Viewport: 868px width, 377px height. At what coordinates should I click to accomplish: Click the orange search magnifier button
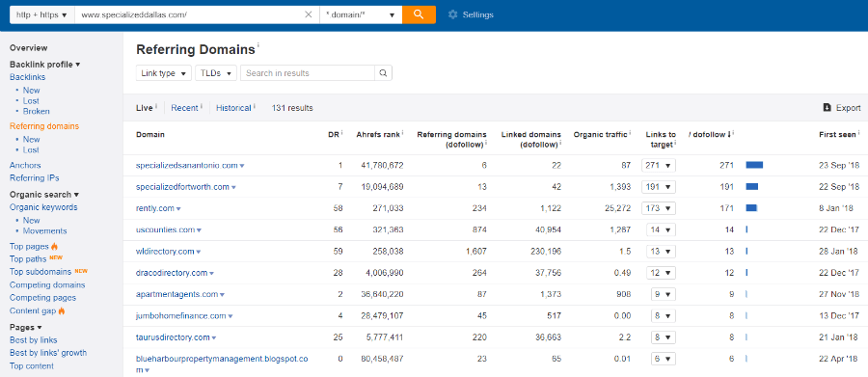pyautogui.click(x=419, y=15)
